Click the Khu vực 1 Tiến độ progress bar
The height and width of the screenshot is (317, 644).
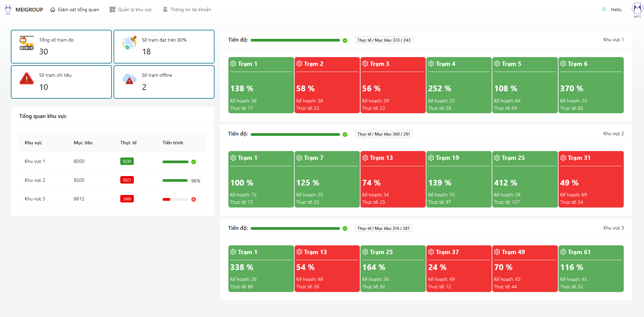(295, 40)
